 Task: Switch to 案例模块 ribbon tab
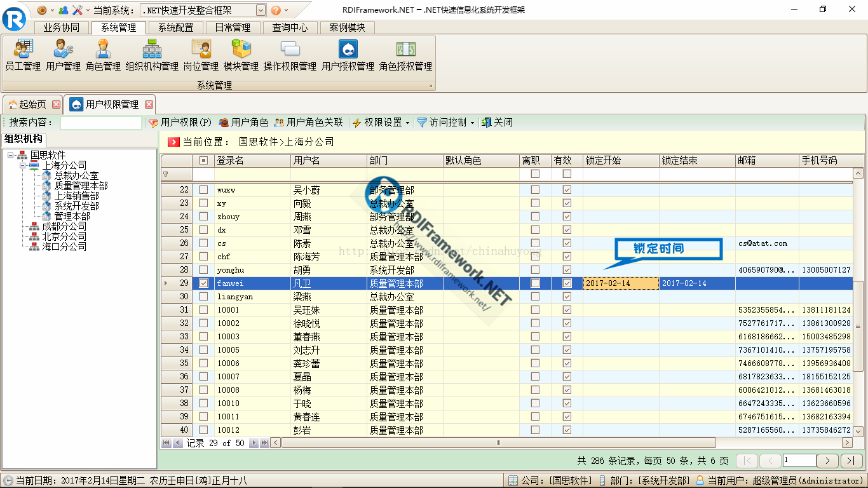point(347,27)
